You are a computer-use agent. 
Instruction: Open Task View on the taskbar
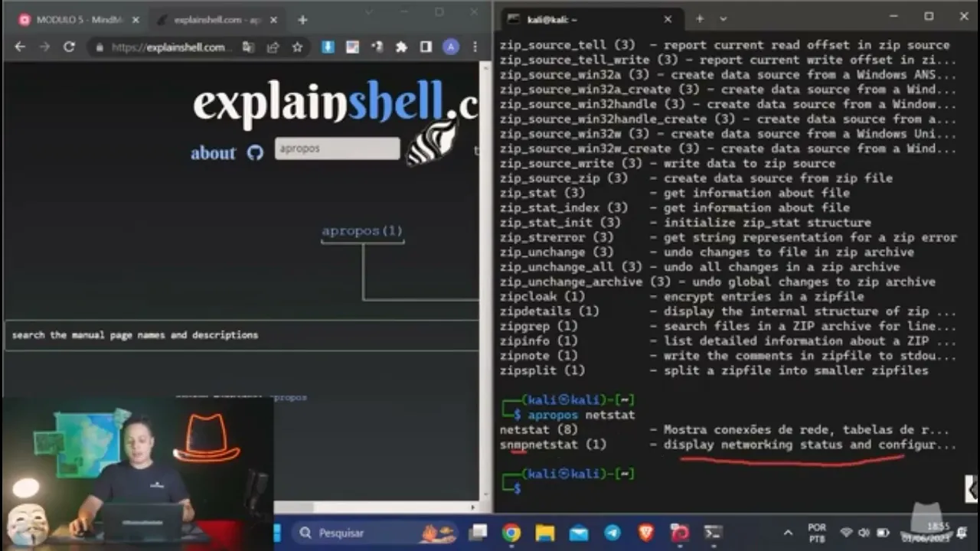pyautogui.click(x=478, y=533)
